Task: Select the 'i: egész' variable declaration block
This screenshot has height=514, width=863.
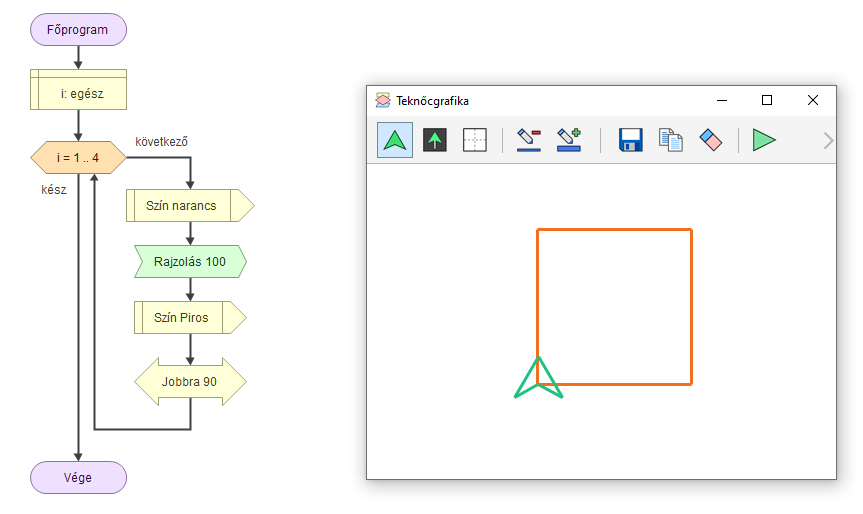Action: (79, 96)
